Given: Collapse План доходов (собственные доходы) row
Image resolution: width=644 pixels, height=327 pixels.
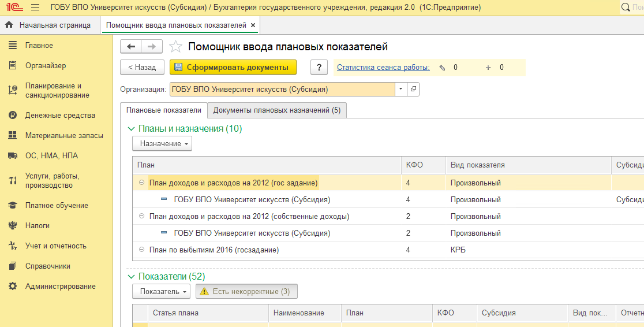Looking at the screenshot, I should tap(142, 216).
